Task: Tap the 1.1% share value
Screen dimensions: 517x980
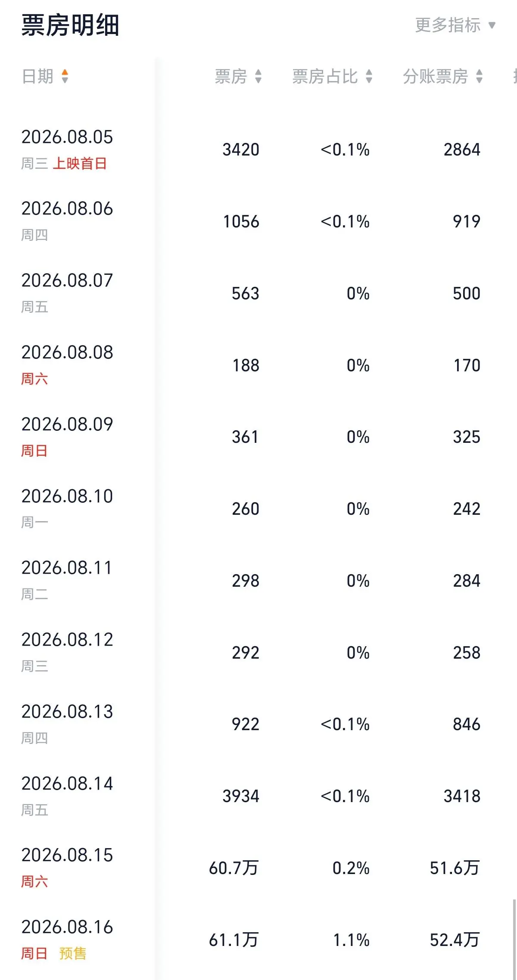Action: coord(351,940)
